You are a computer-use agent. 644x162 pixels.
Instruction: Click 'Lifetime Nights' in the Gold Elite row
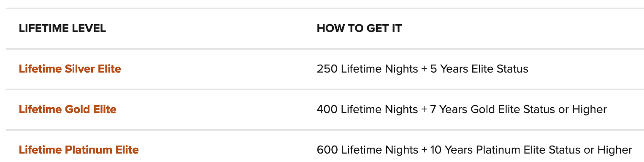click(379, 109)
